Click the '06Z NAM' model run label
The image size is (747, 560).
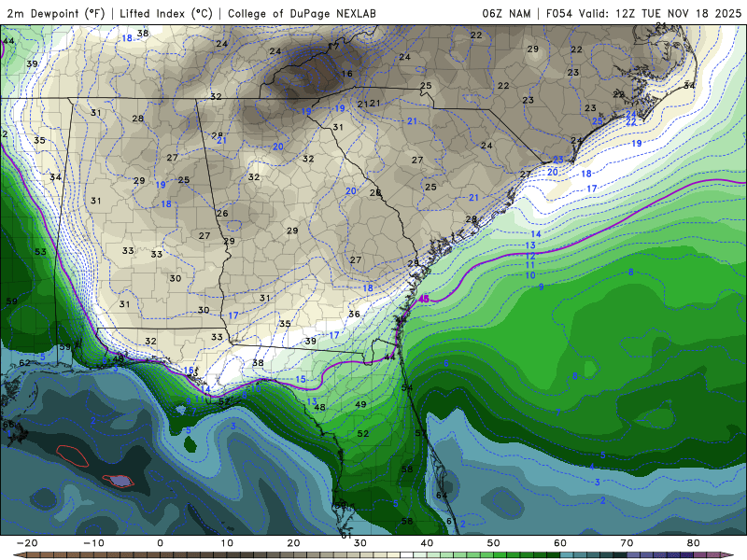point(506,13)
